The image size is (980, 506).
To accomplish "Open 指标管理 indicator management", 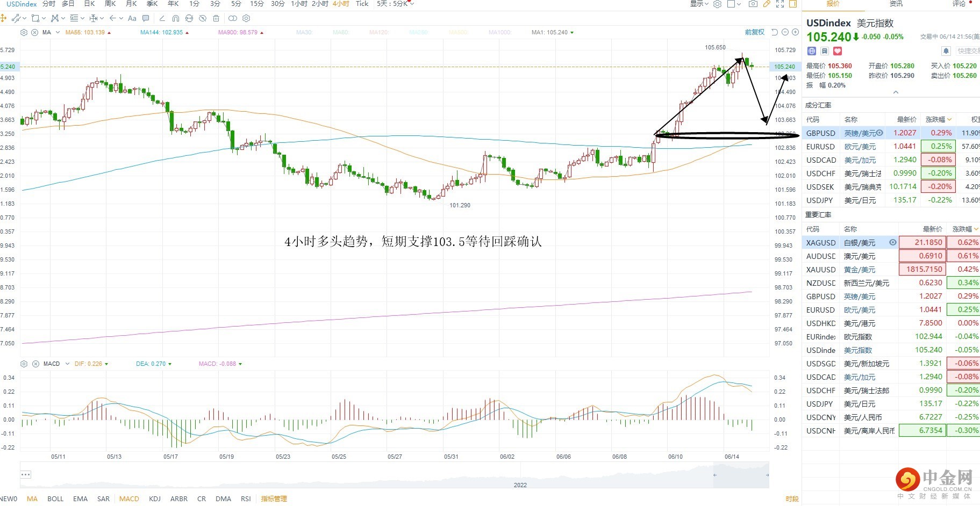I will [x=274, y=498].
